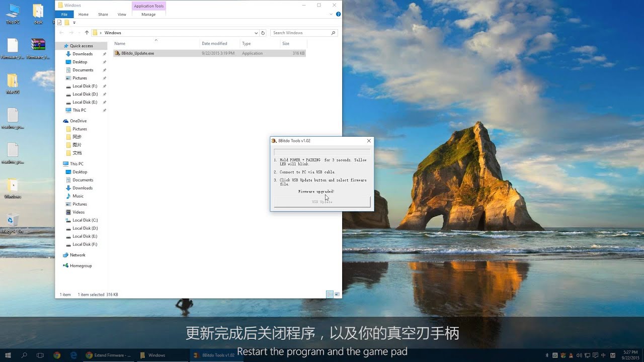Select the desk folder on desktop
This screenshot has height=362, width=644.
pyautogui.click(x=38, y=14)
